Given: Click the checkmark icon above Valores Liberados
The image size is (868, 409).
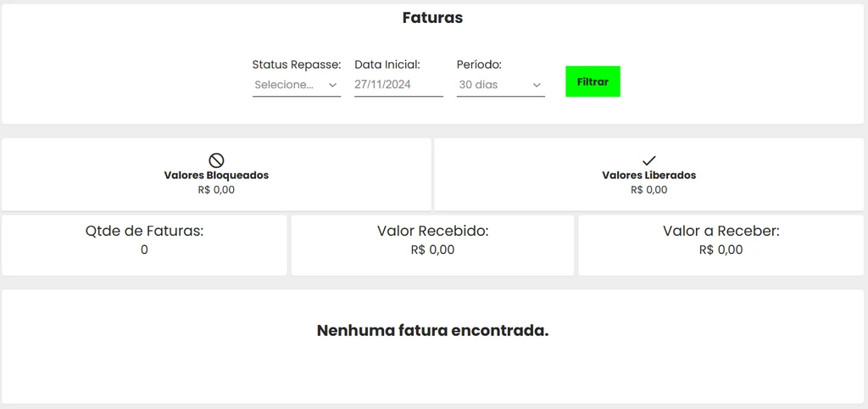Looking at the screenshot, I should click(648, 160).
